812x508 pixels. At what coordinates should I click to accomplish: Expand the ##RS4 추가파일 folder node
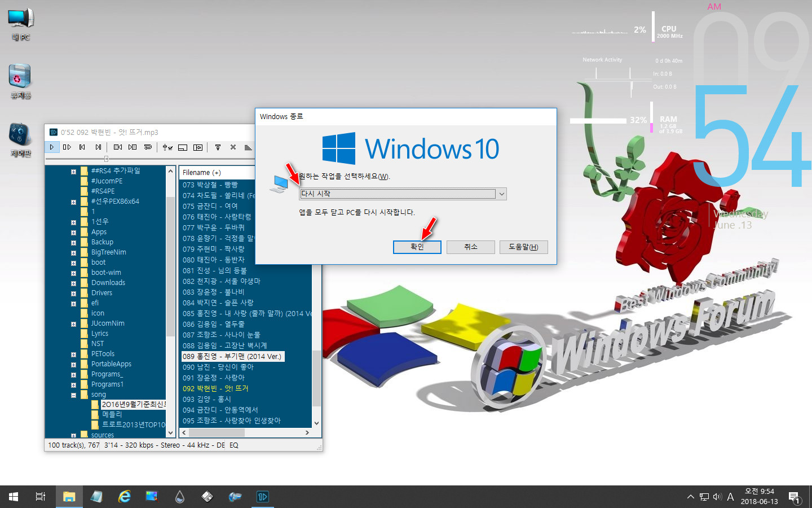[73, 171]
